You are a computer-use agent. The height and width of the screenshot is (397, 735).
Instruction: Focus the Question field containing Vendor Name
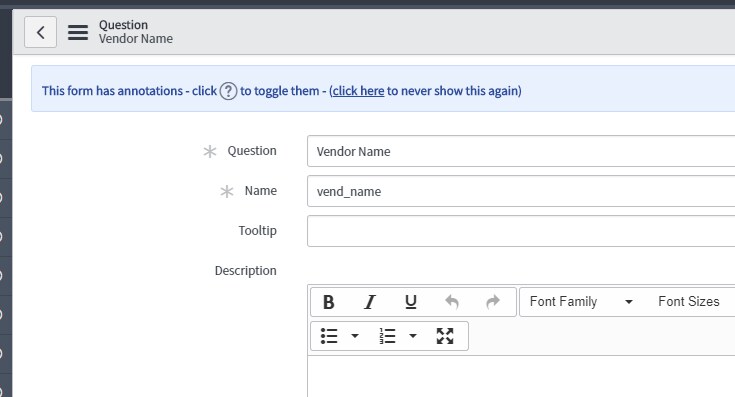pos(521,151)
